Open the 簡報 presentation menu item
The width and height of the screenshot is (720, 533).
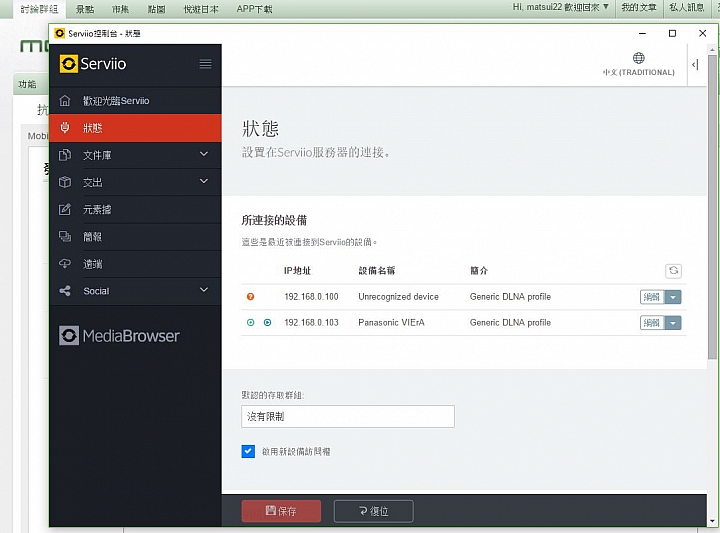pos(135,236)
